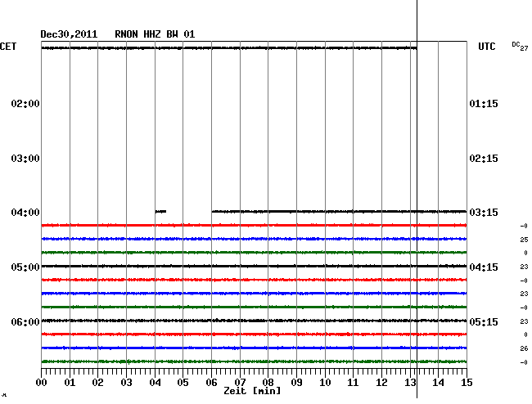Click the "UTC" time zone label
The height and width of the screenshot is (404, 532).
[x=487, y=47]
